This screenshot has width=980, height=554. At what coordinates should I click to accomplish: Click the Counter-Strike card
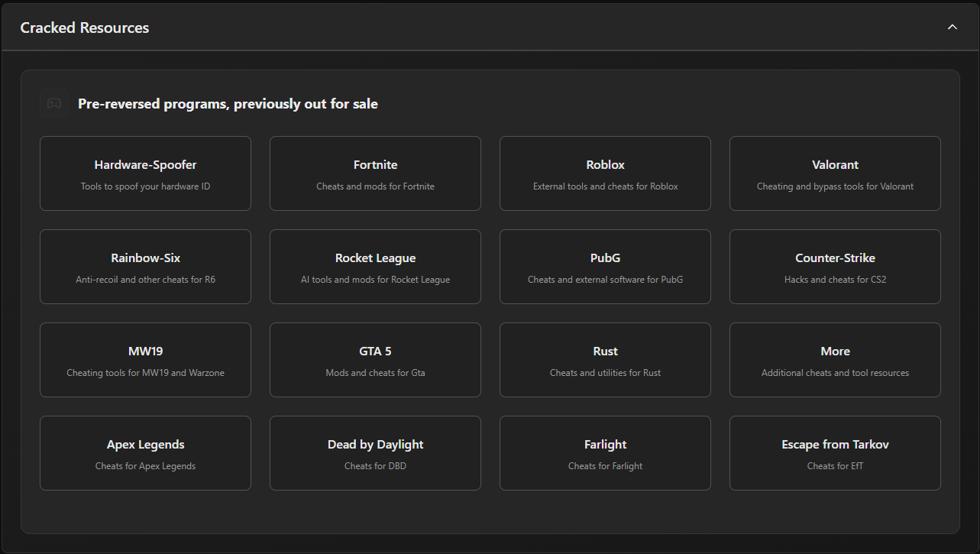click(x=835, y=267)
